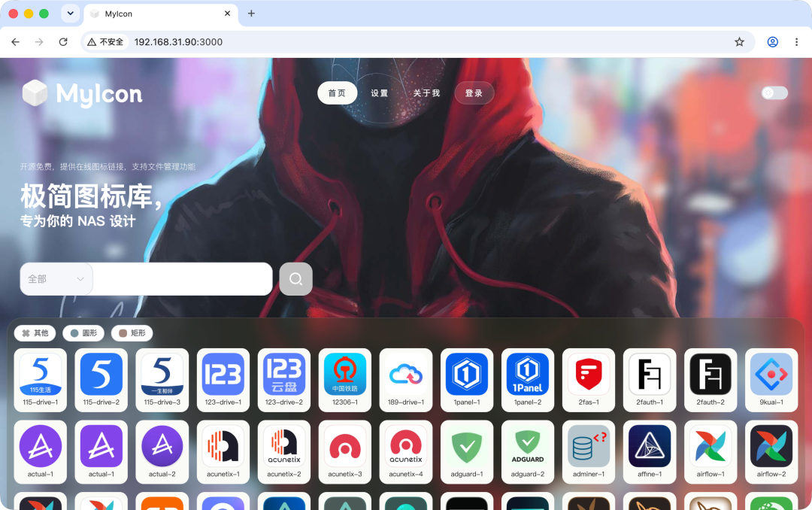Filter icons by 矩形 shape tag
This screenshot has height=510, width=812.
(132, 332)
